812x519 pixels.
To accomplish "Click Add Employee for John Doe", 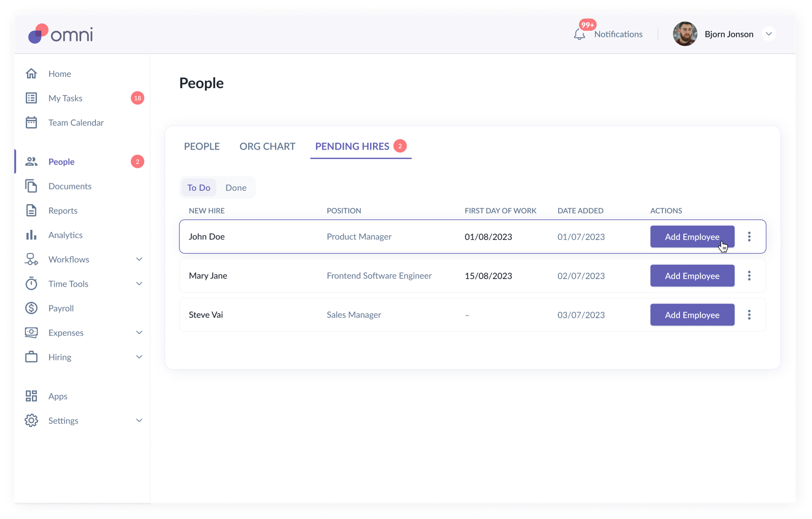I will (x=692, y=237).
